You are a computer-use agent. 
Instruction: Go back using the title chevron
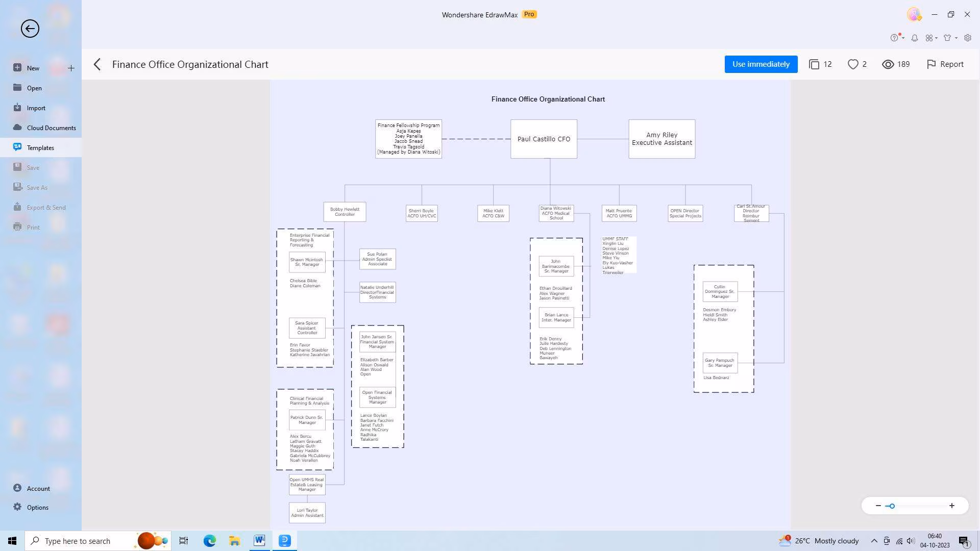pyautogui.click(x=97, y=64)
